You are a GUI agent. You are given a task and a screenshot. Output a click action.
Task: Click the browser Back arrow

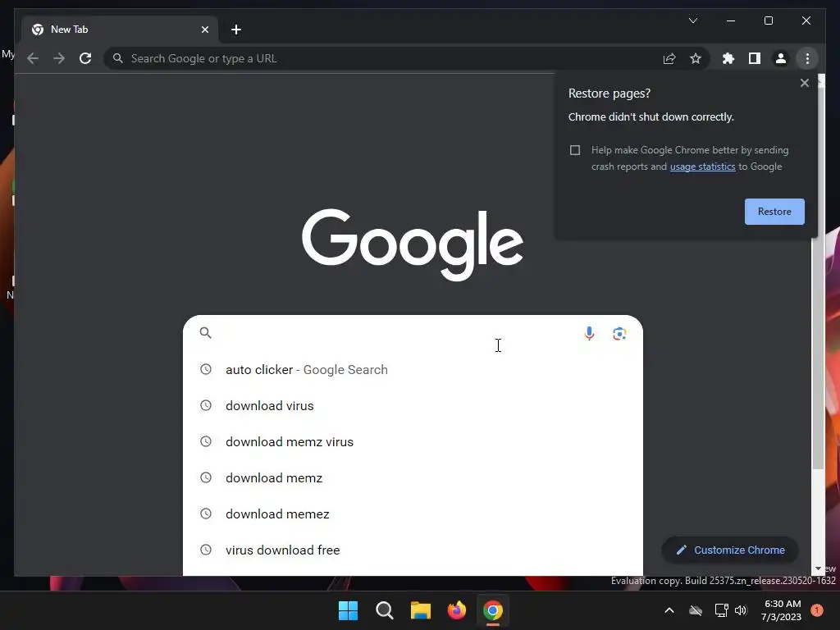point(33,58)
